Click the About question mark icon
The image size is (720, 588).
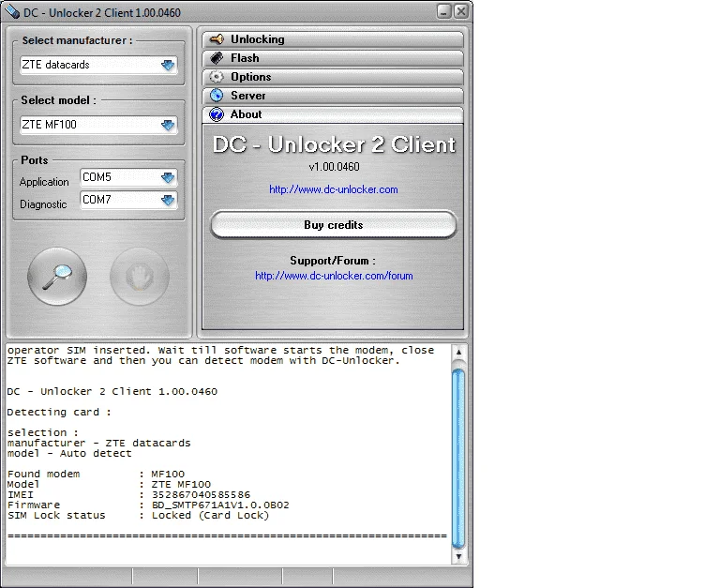[217, 114]
